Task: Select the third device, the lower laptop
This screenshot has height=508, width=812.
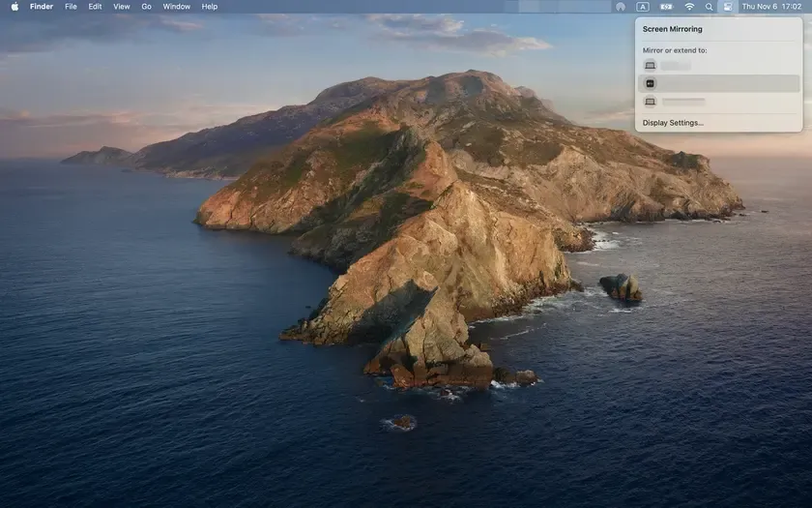Action: click(x=719, y=102)
